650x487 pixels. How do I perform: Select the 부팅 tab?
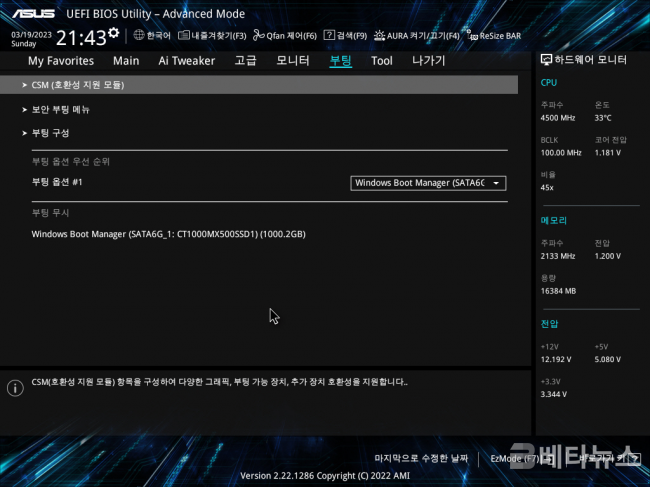[341, 61]
